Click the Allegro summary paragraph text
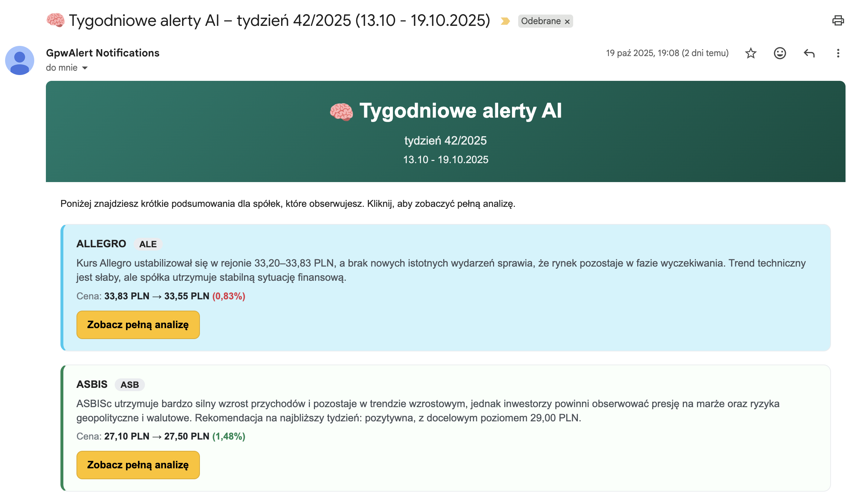This screenshot has height=504, width=855. point(441,270)
